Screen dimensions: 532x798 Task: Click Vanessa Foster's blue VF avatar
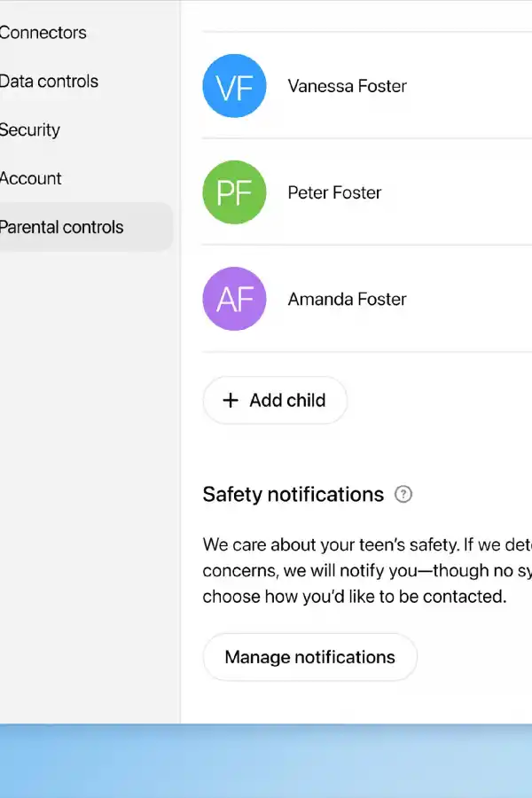pyautogui.click(x=234, y=86)
